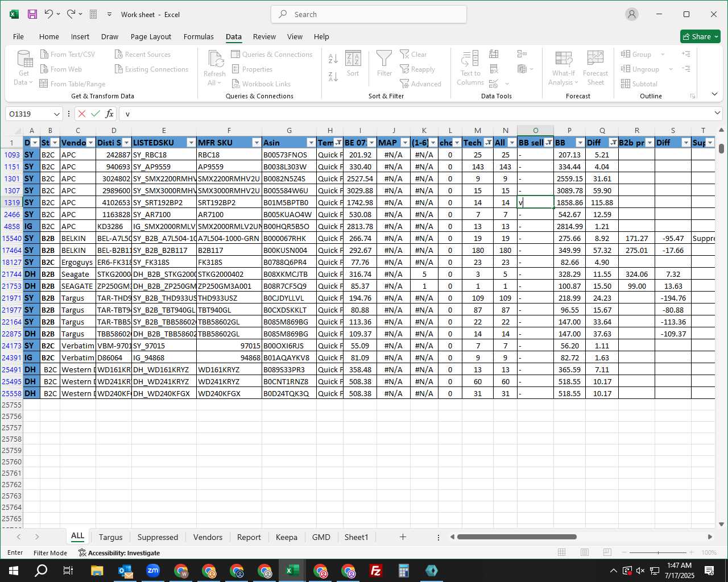Click the zoom slider handle
The width and height of the screenshot is (728, 582).
pos(659,552)
